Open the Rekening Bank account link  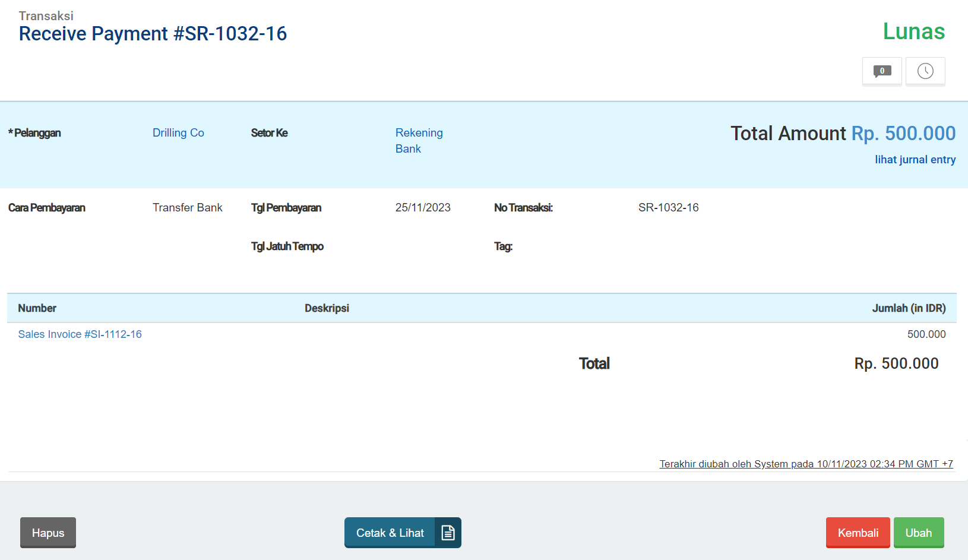tap(419, 141)
